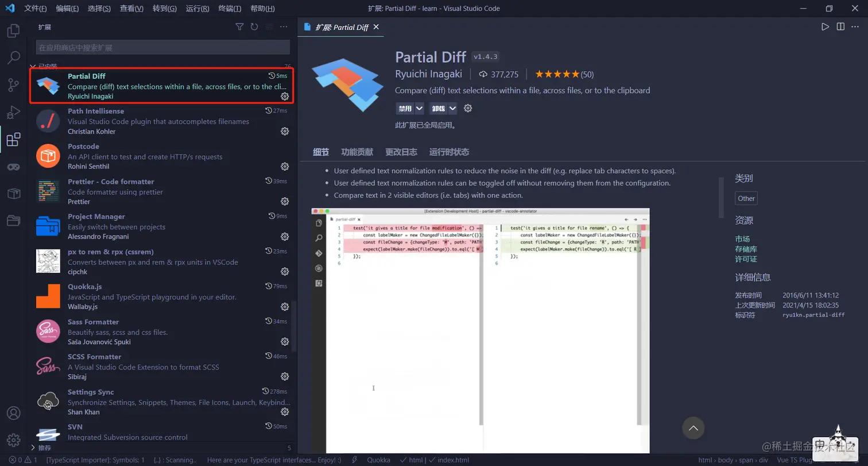Screen dimensions: 868x466
Task: Click extension settings gear next to 卸载
Action: tap(468, 108)
